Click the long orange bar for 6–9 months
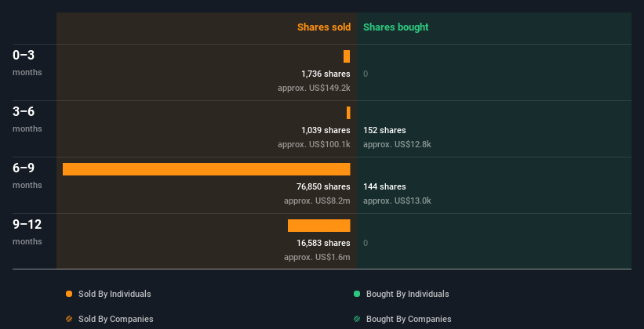Image resolution: width=644 pixels, height=329 pixels. click(x=206, y=169)
